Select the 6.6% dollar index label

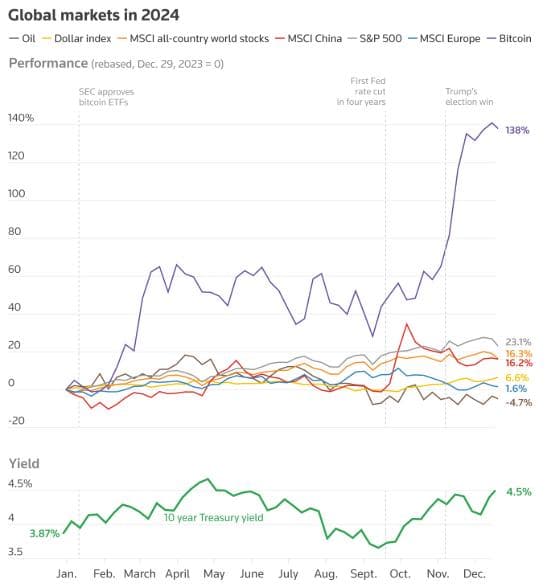tap(517, 378)
